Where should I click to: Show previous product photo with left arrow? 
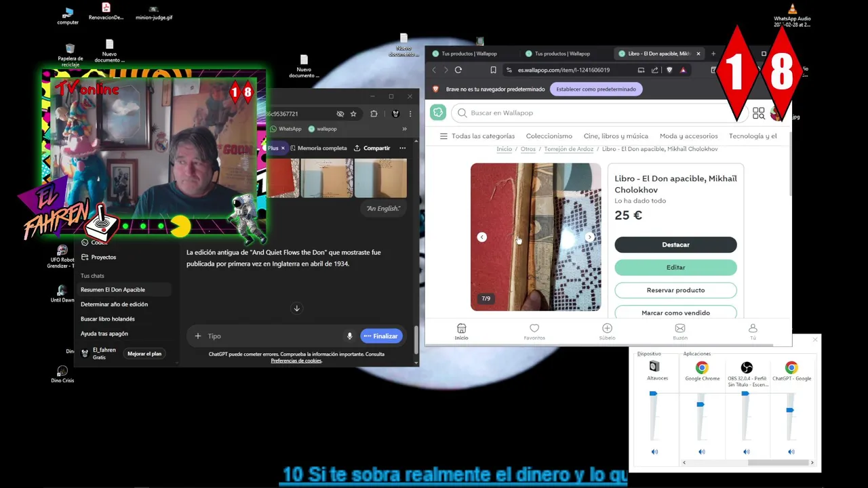(x=481, y=237)
